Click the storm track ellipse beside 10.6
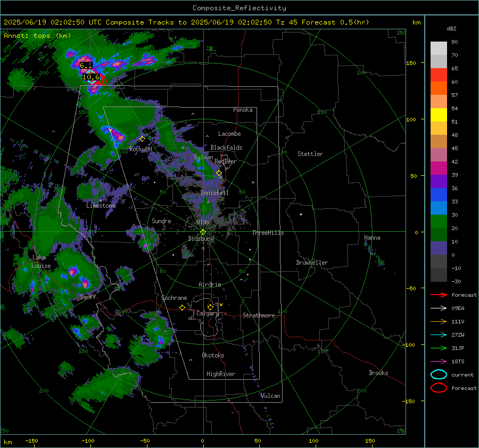Screen dimensions: 479x448 (102, 80)
